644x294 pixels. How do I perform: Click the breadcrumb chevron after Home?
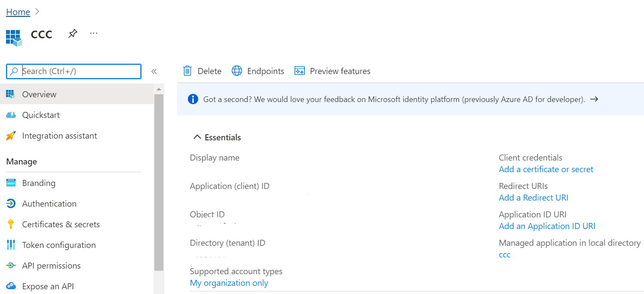point(37,12)
